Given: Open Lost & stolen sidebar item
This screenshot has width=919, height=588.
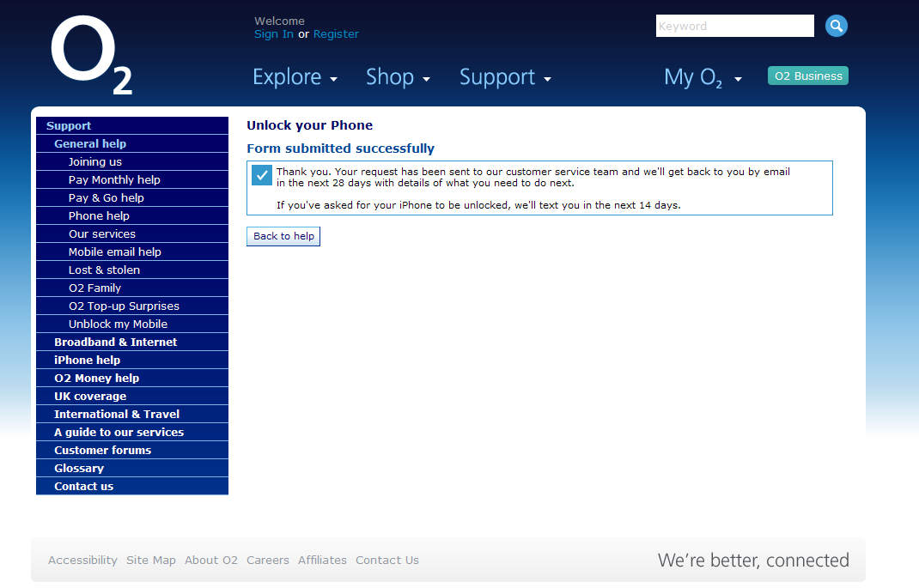Looking at the screenshot, I should pyautogui.click(x=132, y=270).
